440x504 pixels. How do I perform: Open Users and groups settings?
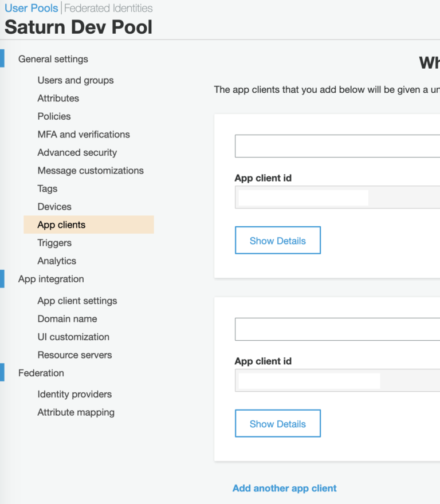click(x=76, y=80)
